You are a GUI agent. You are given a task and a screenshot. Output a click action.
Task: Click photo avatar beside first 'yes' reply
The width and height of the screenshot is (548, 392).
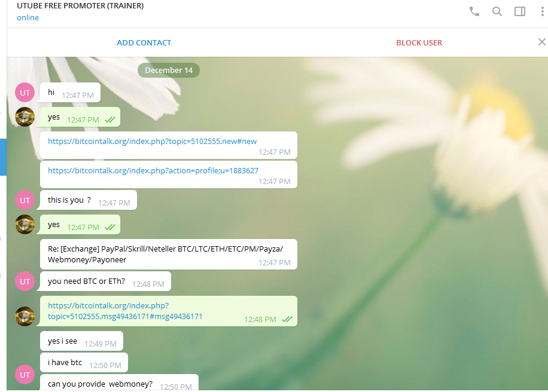25,117
